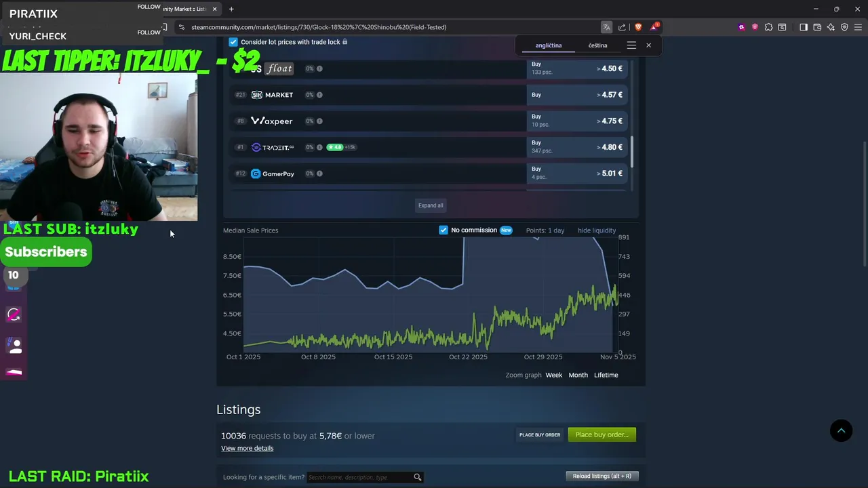Open the Extensions puzzle-piece menu
868x488 pixels.
tap(768, 27)
